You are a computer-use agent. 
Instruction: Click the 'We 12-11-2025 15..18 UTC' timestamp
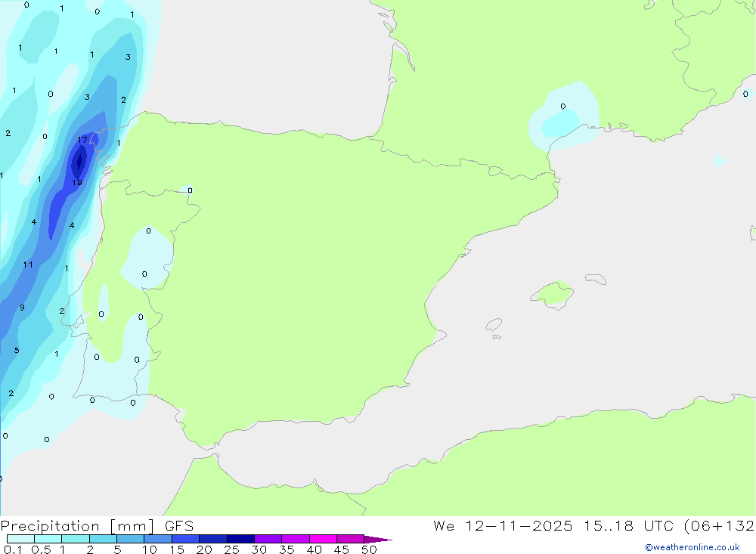pos(553,525)
